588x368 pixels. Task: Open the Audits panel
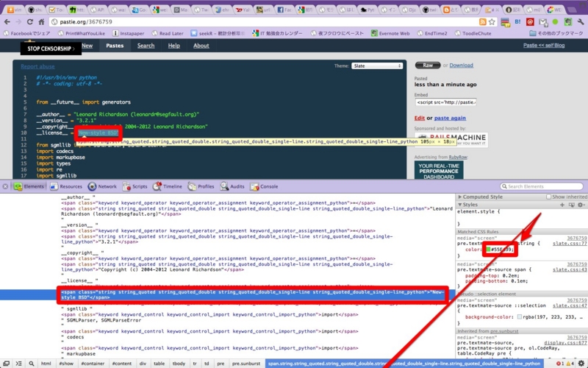[x=232, y=186]
